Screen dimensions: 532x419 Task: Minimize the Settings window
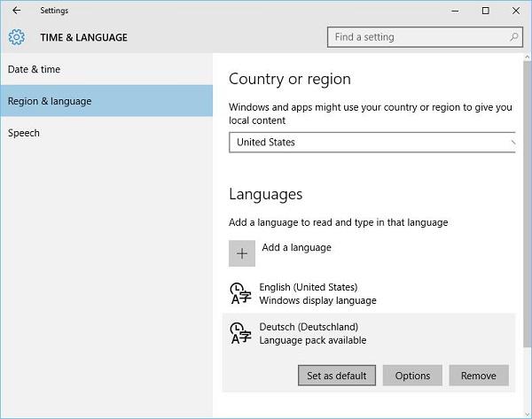click(x=455, y=11)
